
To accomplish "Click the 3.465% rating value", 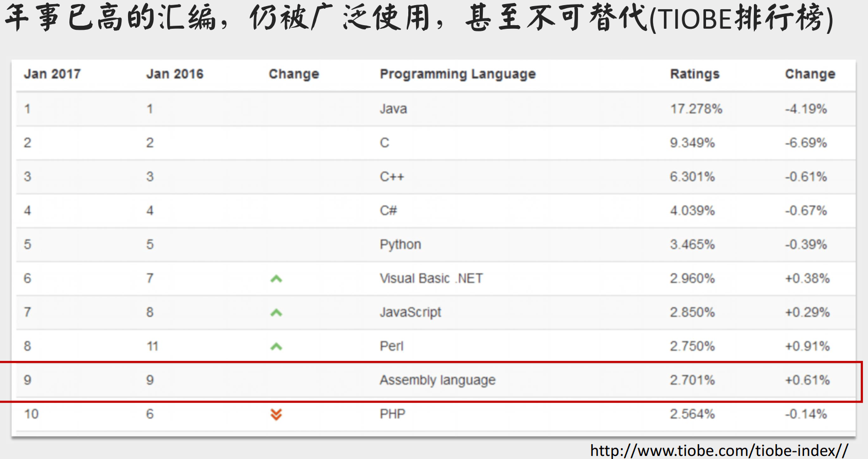I will (x=692, y=245).
